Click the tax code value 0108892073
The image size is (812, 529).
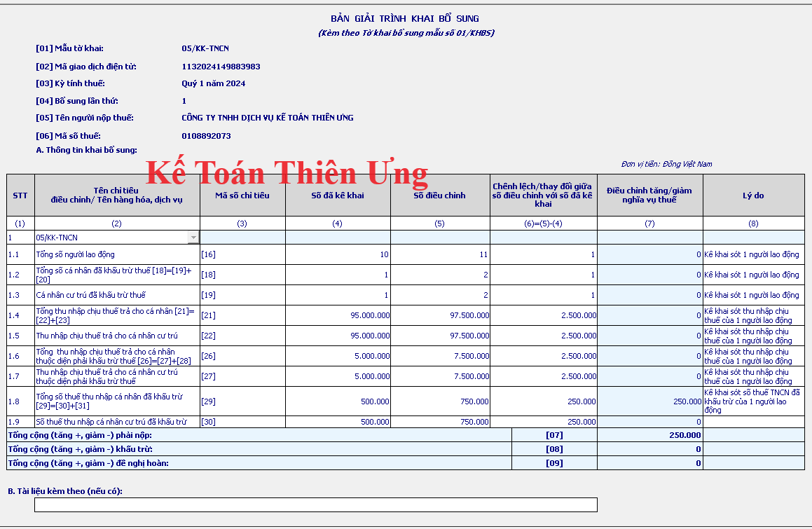[206, 136]
